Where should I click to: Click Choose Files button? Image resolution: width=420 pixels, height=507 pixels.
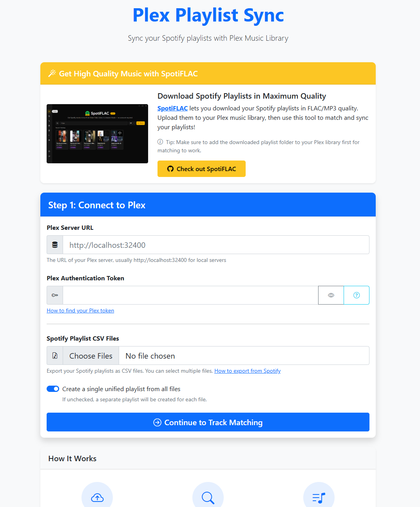coord(91,355)
